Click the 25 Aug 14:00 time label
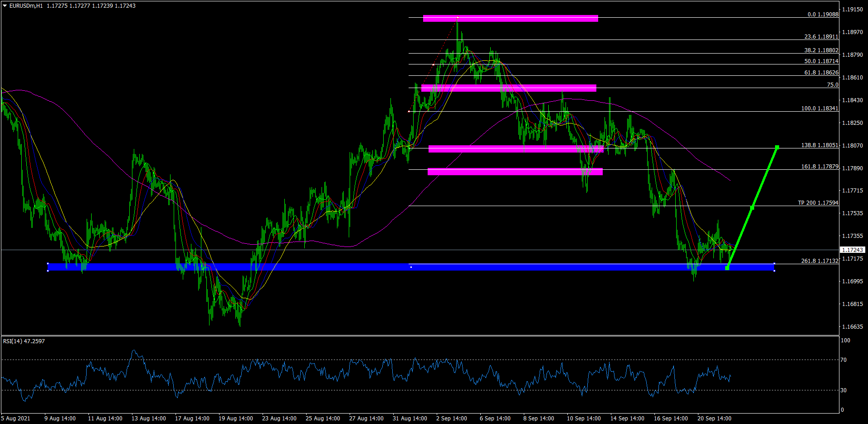The image size is (868, 424). click(323, 419)
